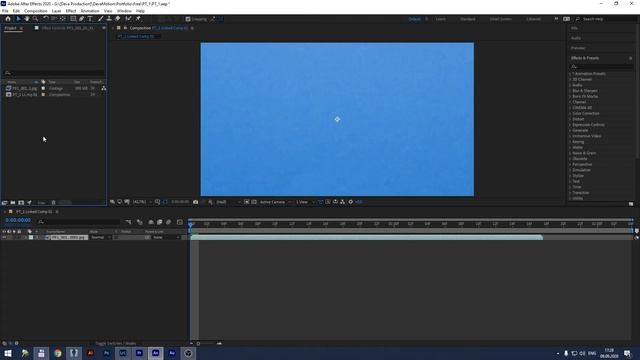Click the Graph Editor icon in the timeline
The height and width of the screenshot is (360, 640).
click(180, 222)
